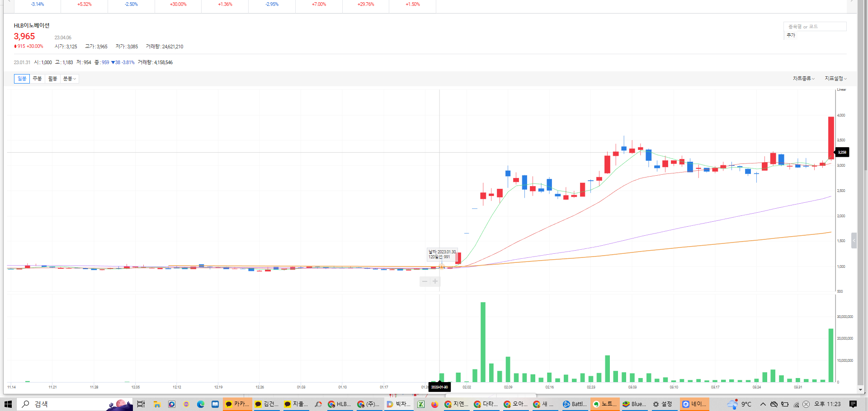
Task: Open the 빅차... taskbar app
Action: coord(399,404)
